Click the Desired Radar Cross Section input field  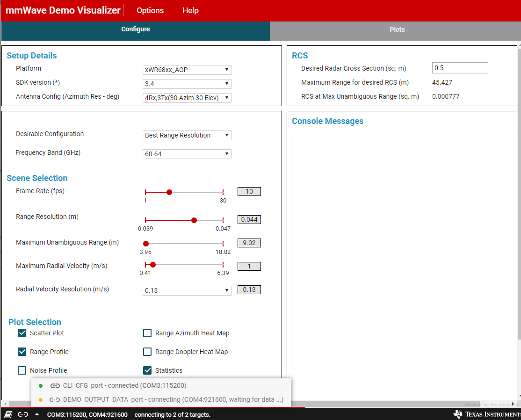click(460, 68)
